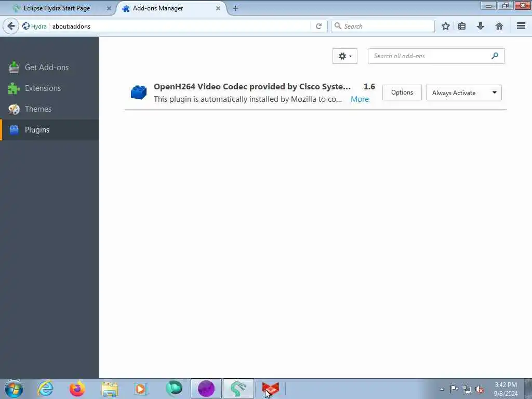Close the Eclipse Hydra Start Page tab
532x399 pixels.
[x=109, y=8]
